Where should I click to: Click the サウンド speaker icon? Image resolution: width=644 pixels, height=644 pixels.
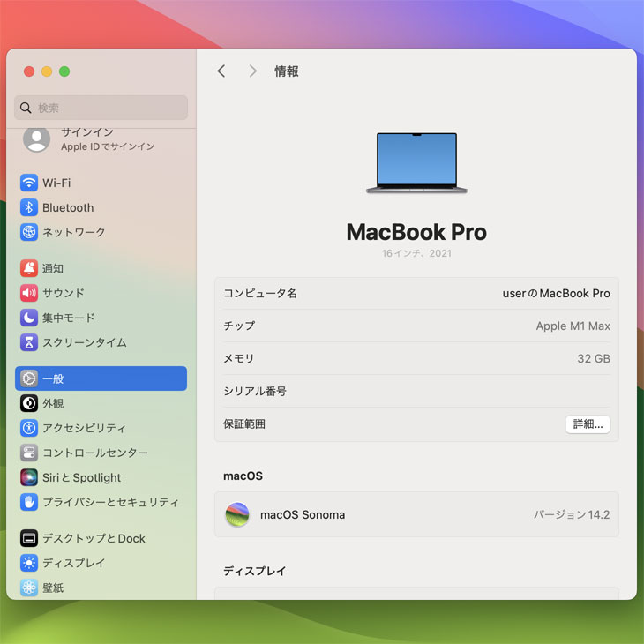tap(29, 293)
